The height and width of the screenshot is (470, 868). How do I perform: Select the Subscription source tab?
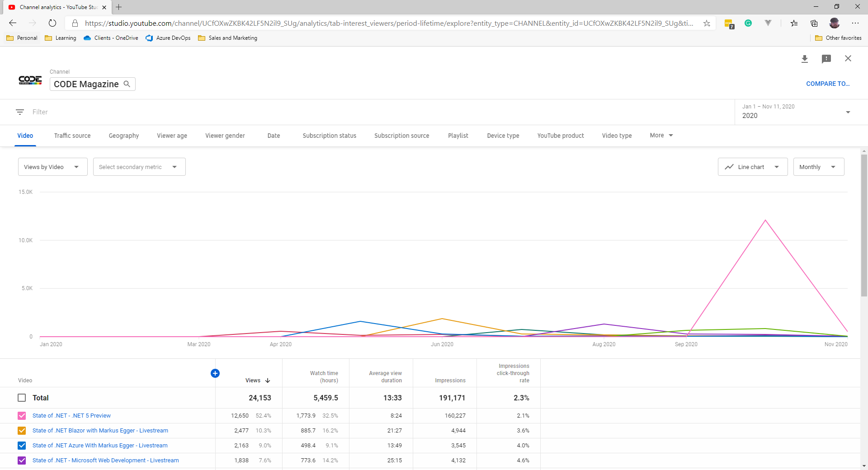click(402, 136)
